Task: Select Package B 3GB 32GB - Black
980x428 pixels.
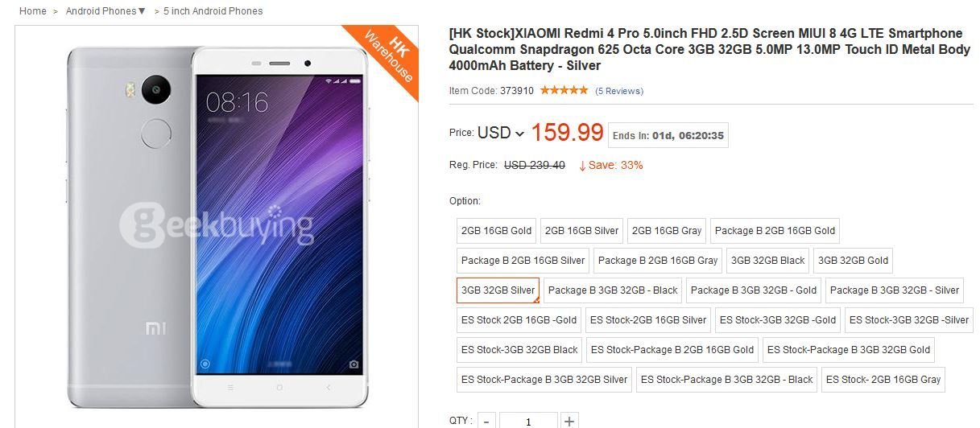Action: coord(613,290)
